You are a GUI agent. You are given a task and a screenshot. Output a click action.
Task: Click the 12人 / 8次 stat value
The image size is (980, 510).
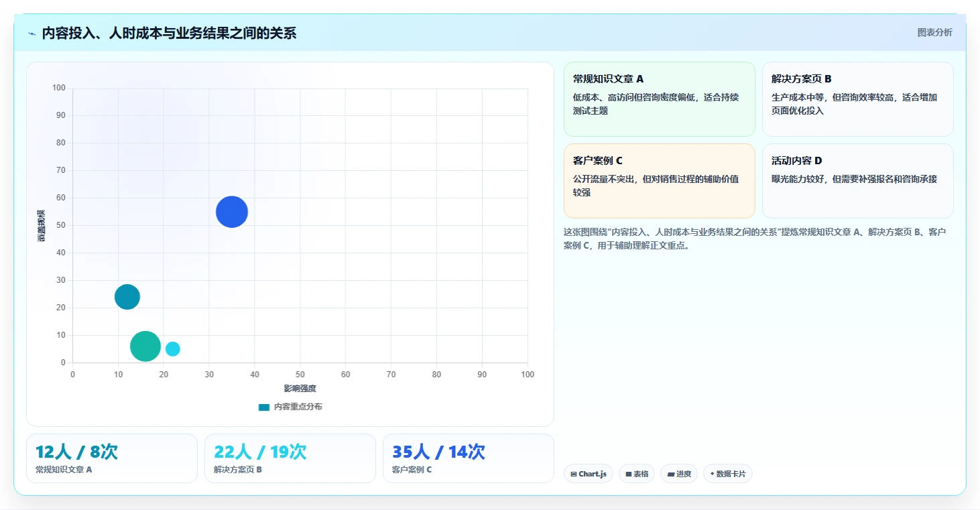pos(76,452)
